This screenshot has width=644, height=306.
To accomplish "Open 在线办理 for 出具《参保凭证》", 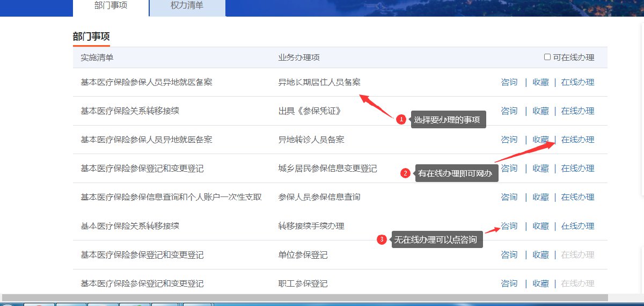I will tap(577, 111).
